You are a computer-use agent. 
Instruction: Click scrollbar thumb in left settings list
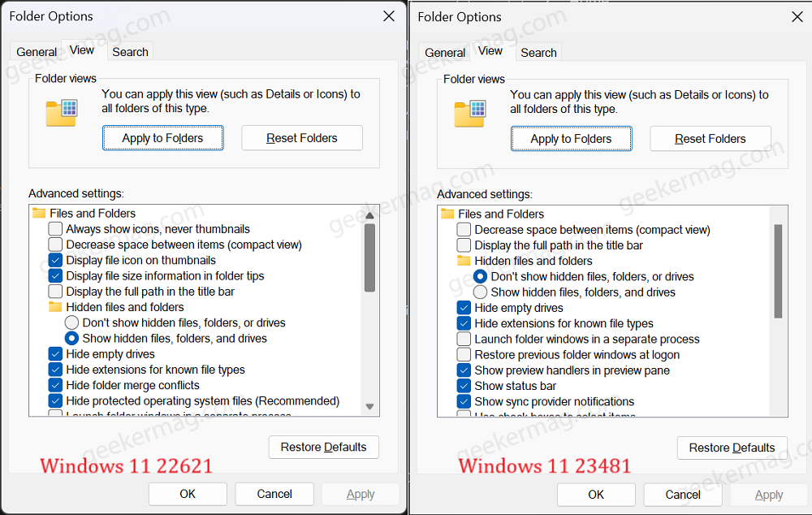(369, 257)
